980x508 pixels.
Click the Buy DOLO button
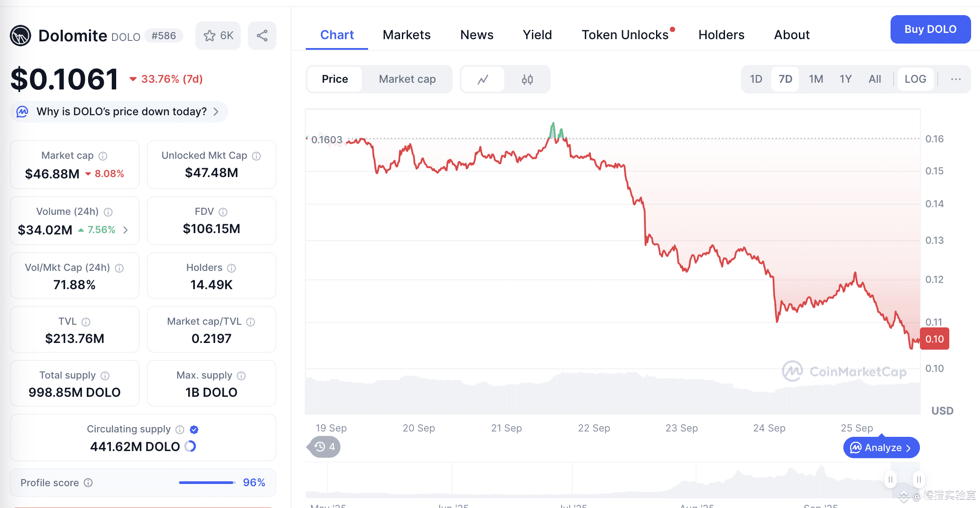coord(930,29)
